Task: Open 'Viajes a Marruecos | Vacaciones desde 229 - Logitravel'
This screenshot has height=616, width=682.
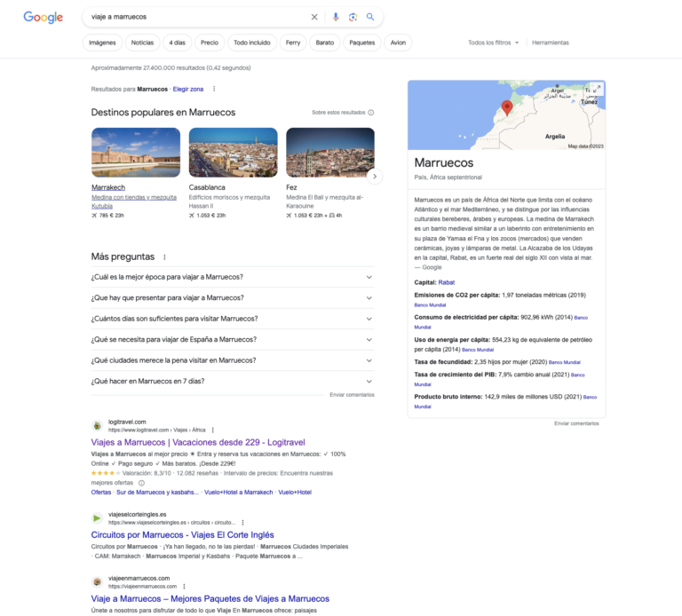Action: pos(198,442)
